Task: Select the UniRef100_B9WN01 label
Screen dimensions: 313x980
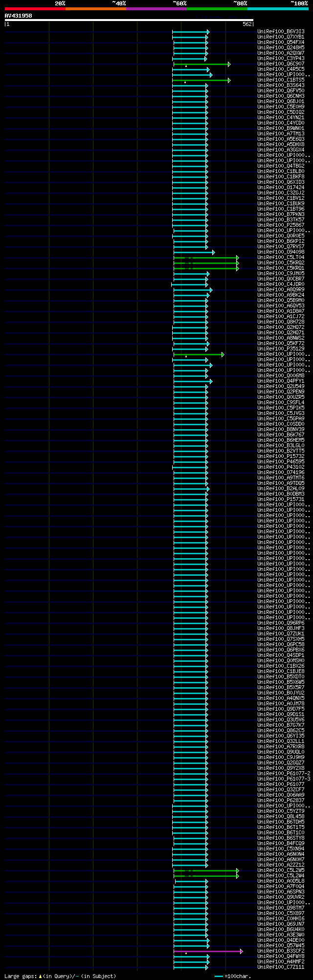Action: (281, 128)
